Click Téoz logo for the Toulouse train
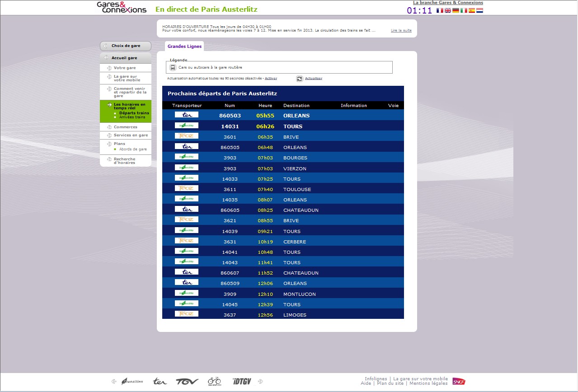Screen dimensions: 578x392 point(187,188)
